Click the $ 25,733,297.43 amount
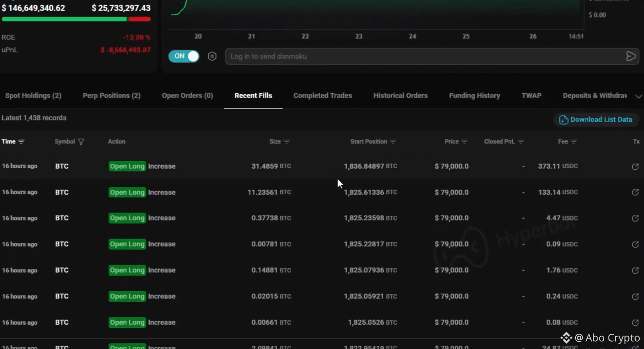 (x=121, y=8)
